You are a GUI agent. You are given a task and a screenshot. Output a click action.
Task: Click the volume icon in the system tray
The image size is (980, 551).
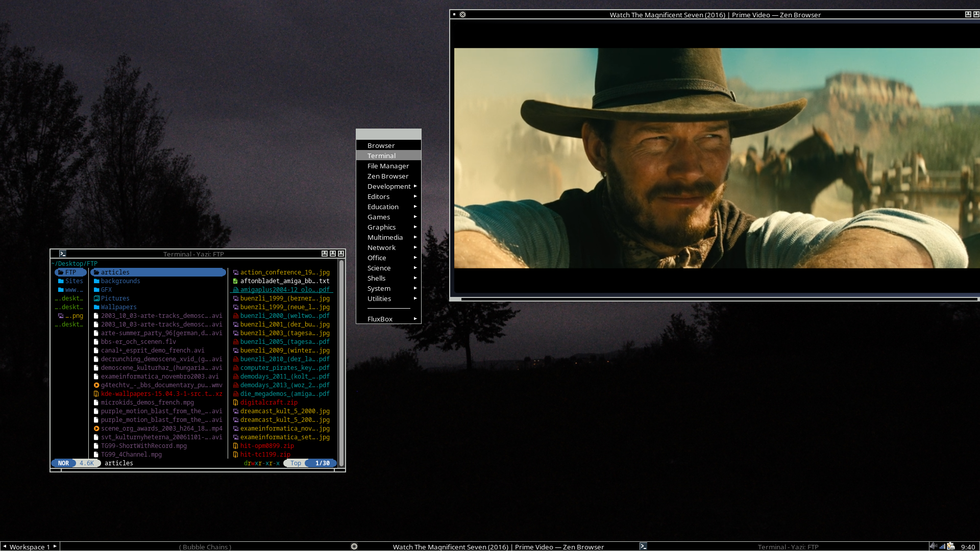(x=934, y=546)
